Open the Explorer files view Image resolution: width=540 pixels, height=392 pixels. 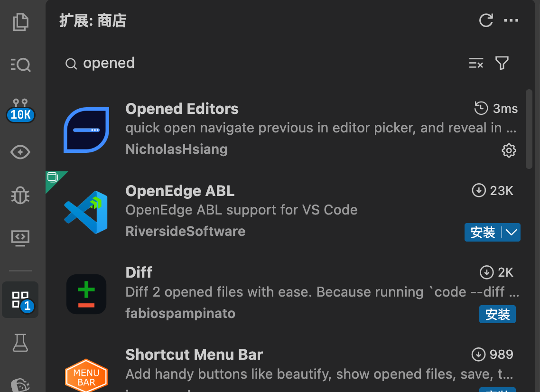coord(20,22)
